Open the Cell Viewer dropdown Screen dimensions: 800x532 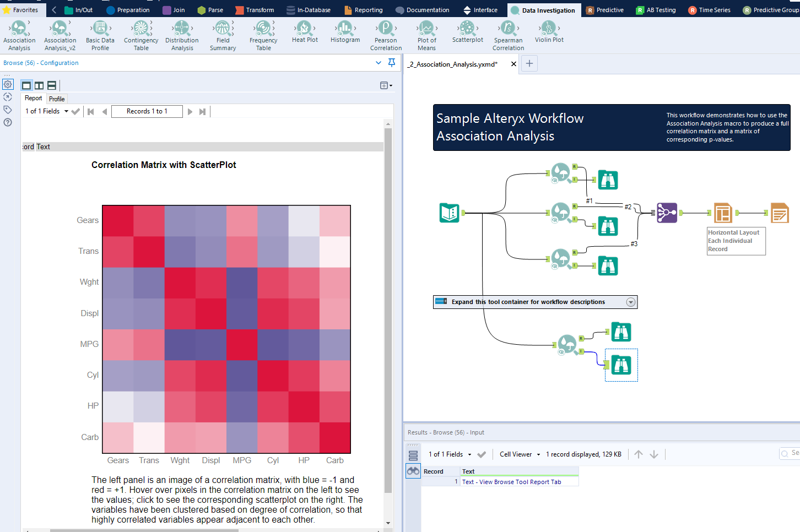click(517, 454)
